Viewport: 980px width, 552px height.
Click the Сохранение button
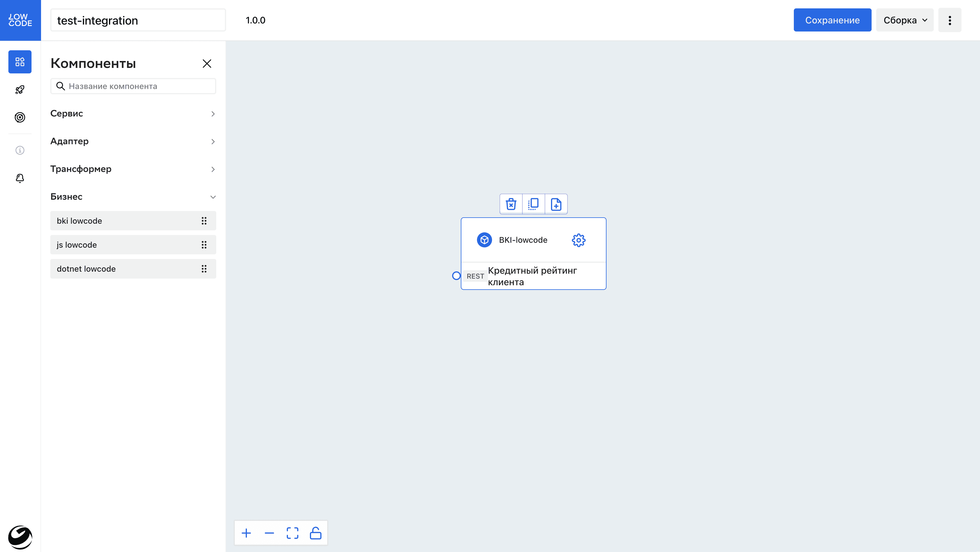832,20
